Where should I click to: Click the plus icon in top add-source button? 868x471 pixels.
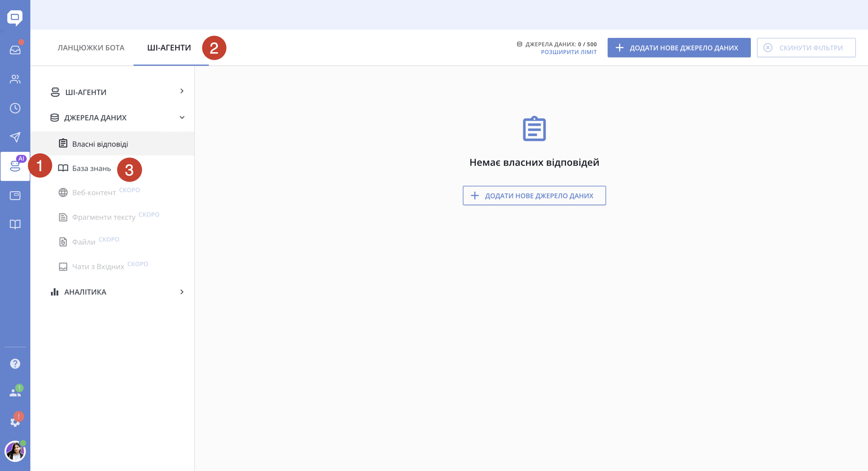tap(619, 48)
